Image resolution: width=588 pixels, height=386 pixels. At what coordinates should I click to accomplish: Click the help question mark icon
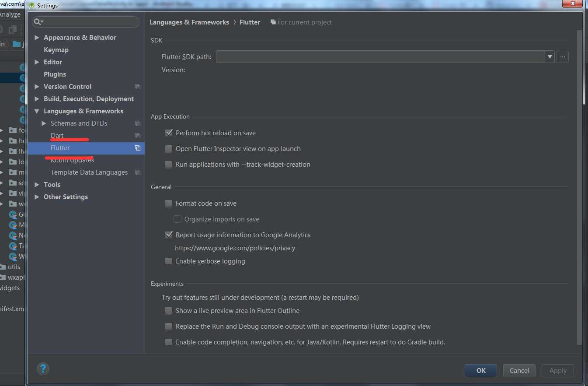point(43,368)
